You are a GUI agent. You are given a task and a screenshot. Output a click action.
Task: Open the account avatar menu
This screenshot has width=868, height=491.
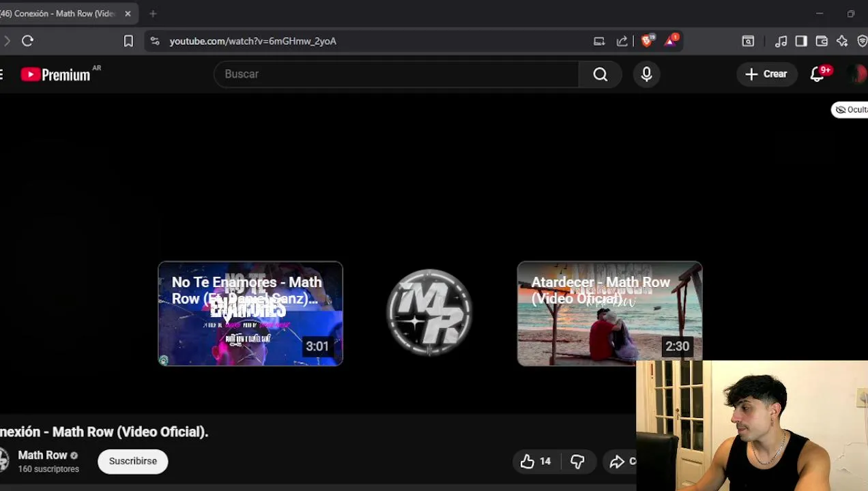tap(856, 74)
